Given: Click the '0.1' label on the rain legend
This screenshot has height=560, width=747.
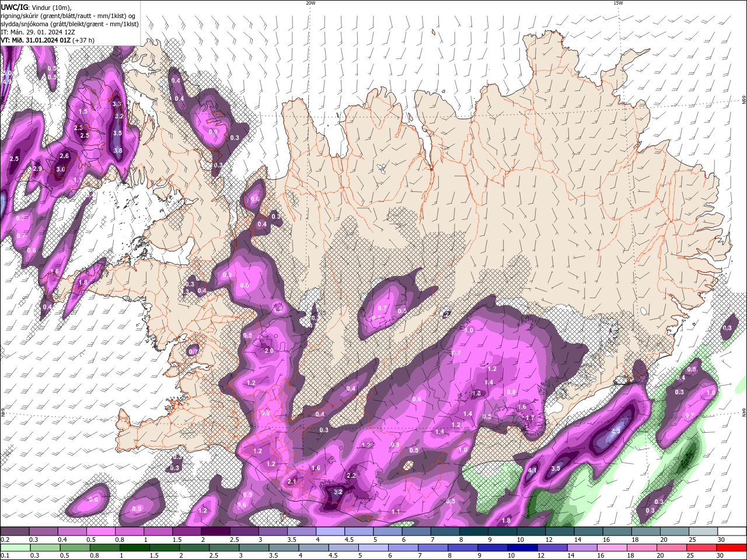Looking at the screenshot, I should click(5, 556).
